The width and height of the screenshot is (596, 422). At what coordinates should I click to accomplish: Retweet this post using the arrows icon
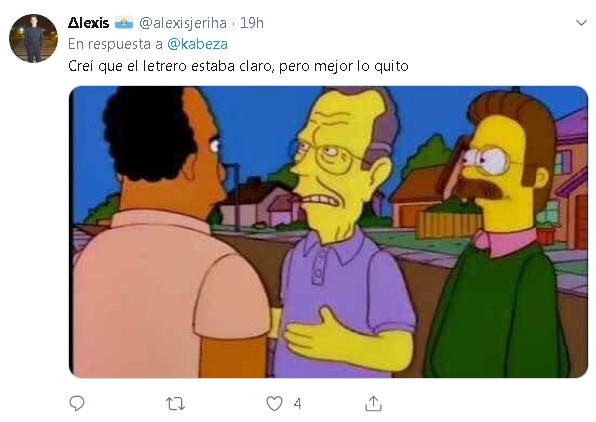(x=175, y=404)
